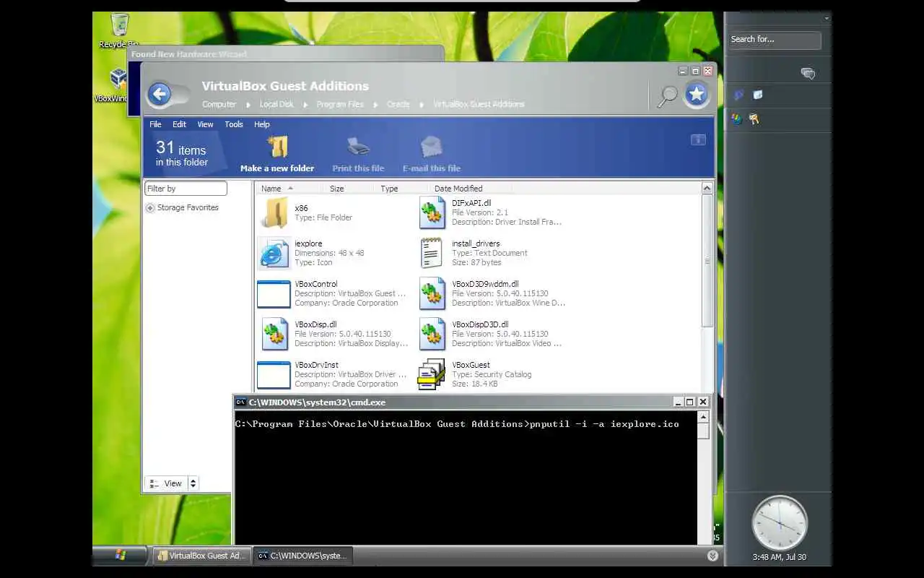Open the sidebar top dropdown arrow
924x578 pixels.
[827, 18]
